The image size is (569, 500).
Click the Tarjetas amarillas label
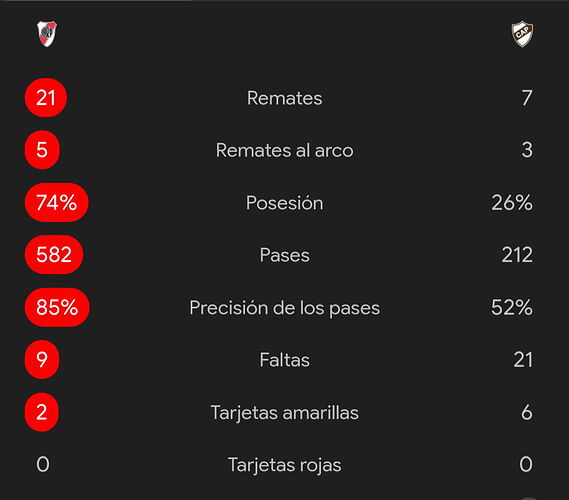point(284,413)
